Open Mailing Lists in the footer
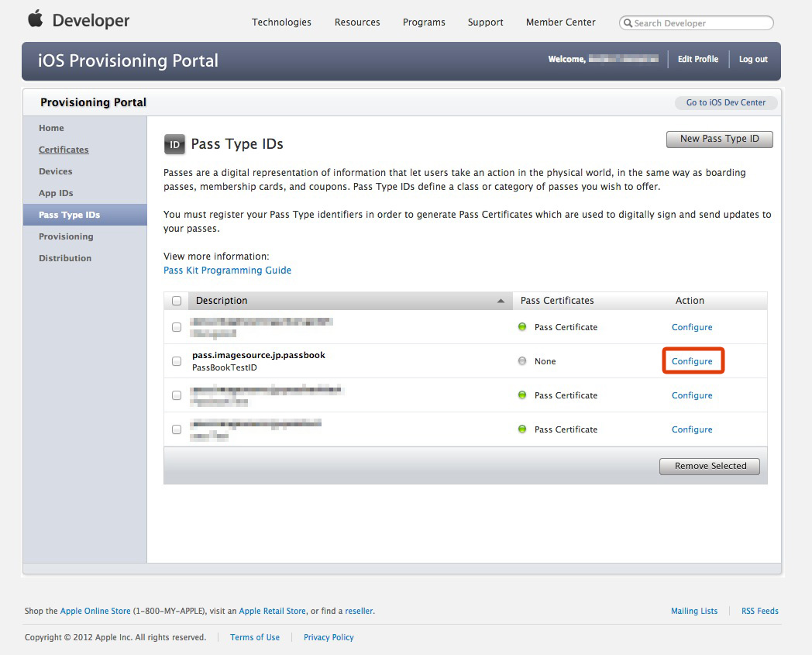The image size is (812, 655). coord(694,611)
